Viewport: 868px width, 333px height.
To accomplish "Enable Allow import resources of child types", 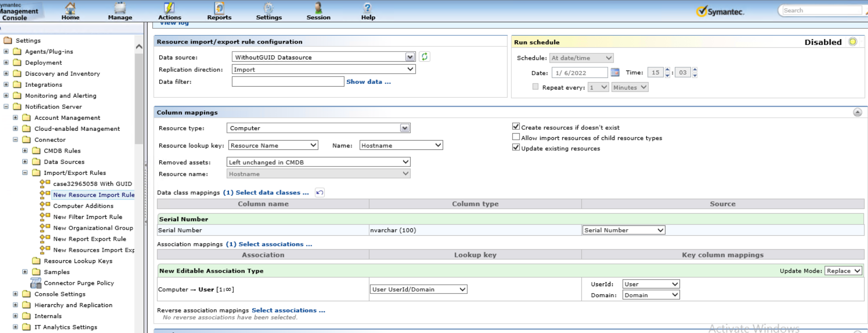I will tap(516, 137).
